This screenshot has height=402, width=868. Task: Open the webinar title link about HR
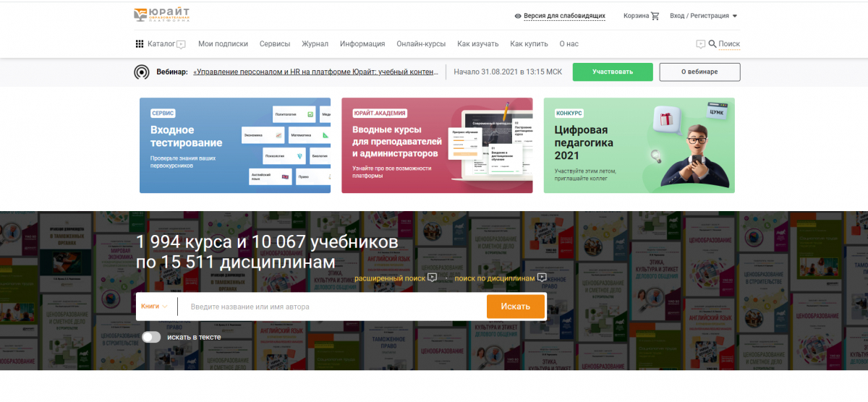click(x=316, y=72)
